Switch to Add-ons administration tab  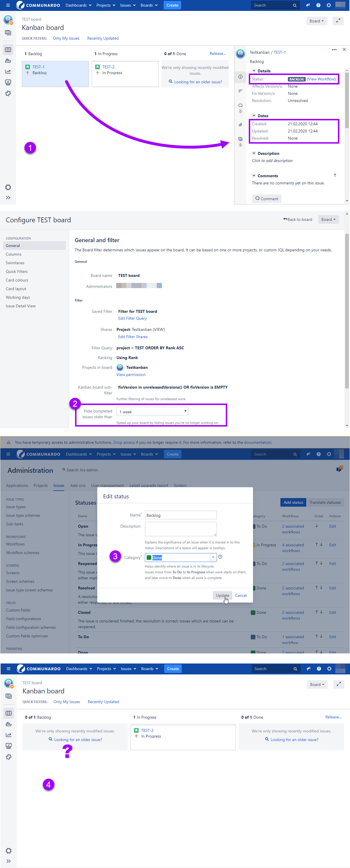tap(78, 485)
